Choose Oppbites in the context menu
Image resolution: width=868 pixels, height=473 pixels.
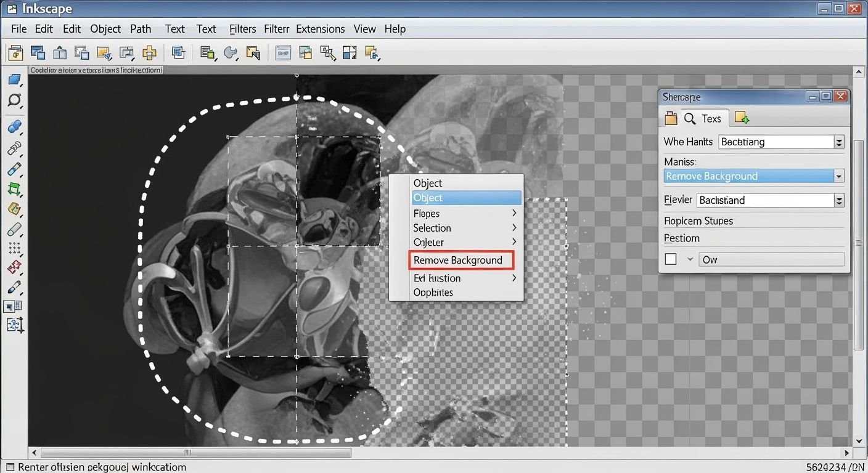pyautogui.click(x=433, y=293)
